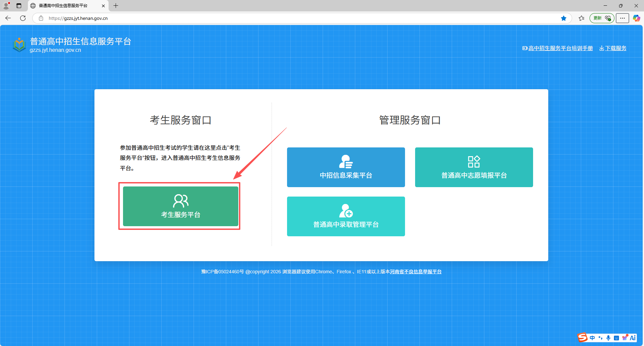
Task: Open the tab actions menu icon
Action: coord(19,6)
